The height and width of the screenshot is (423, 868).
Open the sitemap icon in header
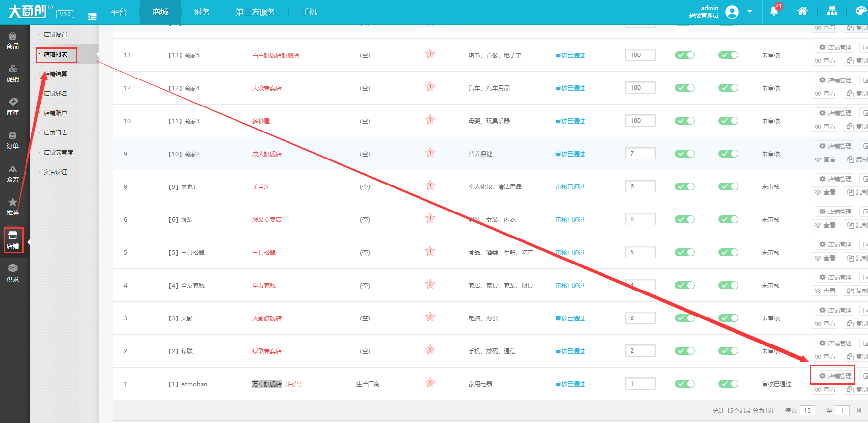[832, 11]
